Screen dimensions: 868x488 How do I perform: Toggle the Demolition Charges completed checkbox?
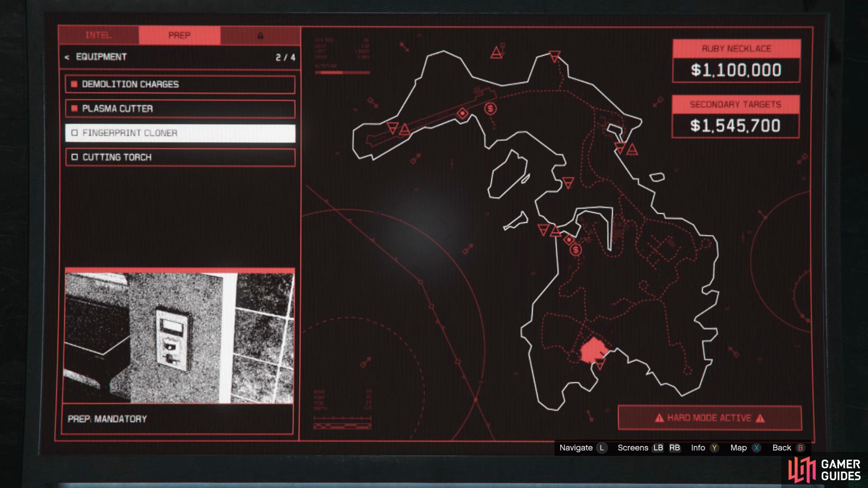[74, 84]
